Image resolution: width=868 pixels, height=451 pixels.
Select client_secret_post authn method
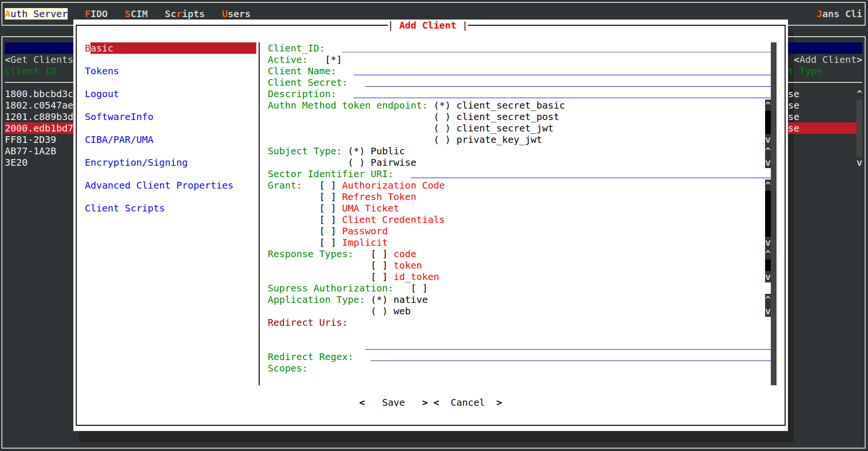tap(442, 117)
